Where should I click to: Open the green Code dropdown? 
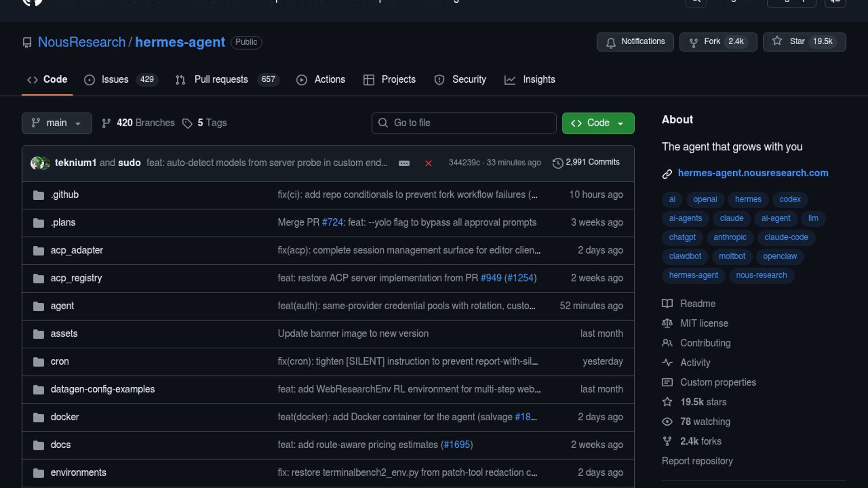point(598,123)
